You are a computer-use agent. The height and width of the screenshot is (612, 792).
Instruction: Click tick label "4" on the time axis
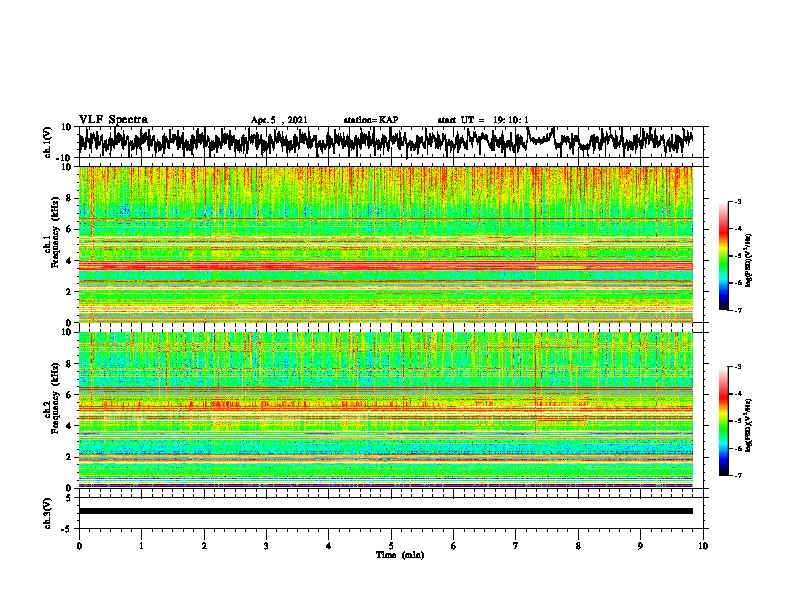tap(329, 546)
